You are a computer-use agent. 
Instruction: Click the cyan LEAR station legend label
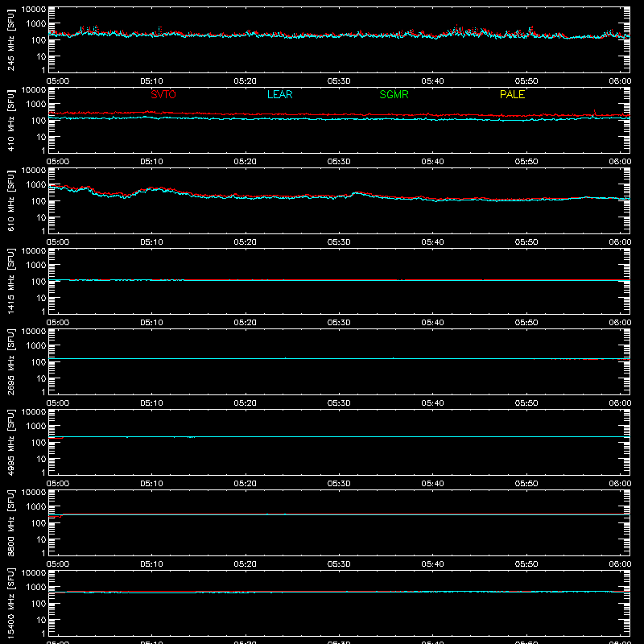(279, 94)
